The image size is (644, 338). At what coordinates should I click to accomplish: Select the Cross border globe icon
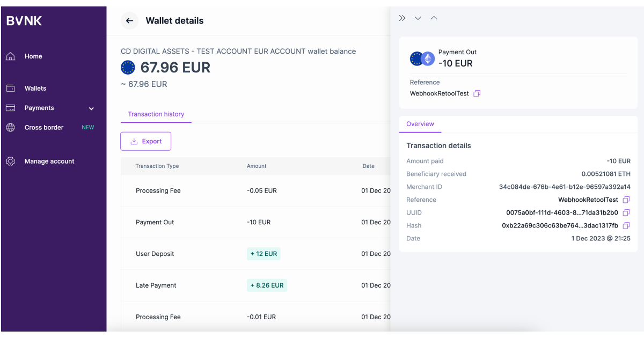pos(10,127)
